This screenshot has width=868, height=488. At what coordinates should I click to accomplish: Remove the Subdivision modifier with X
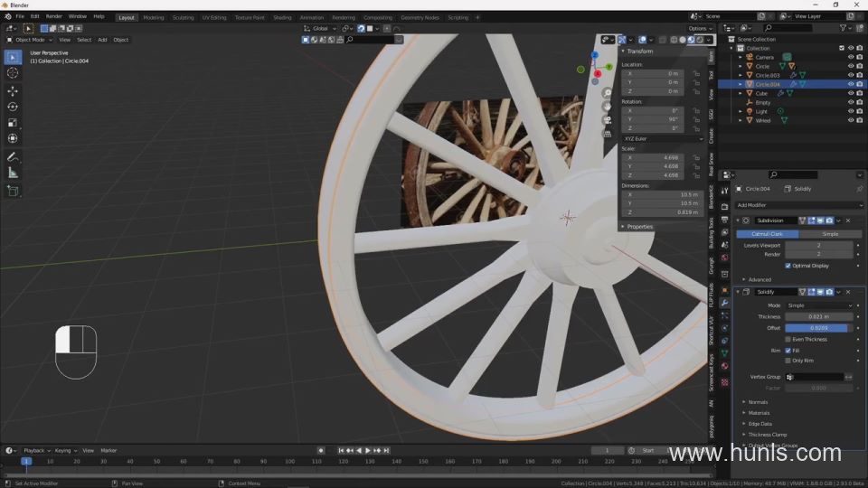(x=848, y=221)
